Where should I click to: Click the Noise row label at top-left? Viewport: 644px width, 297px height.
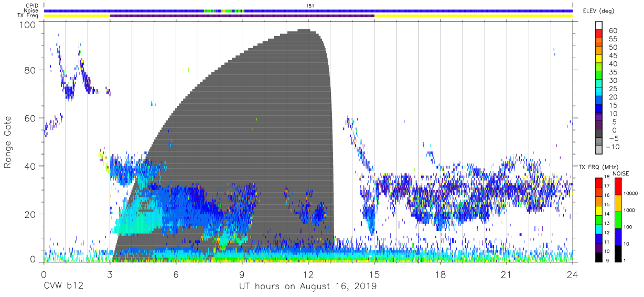[x=31, y=10]
